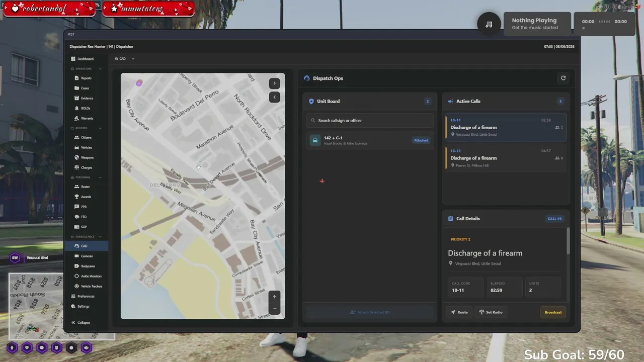Focus the callsign or officer search field

coord(369,120)
